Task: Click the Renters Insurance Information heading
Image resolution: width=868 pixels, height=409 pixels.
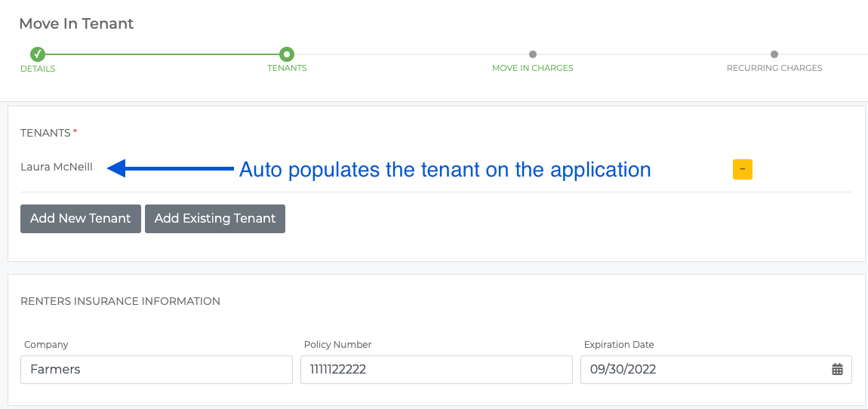Action: click(120, 301)
